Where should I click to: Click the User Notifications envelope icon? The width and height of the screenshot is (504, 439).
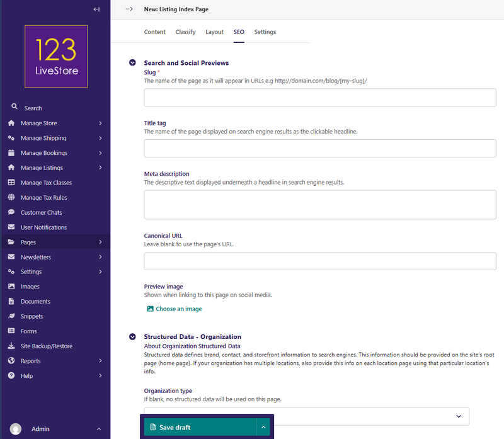[x=11, y=227]
